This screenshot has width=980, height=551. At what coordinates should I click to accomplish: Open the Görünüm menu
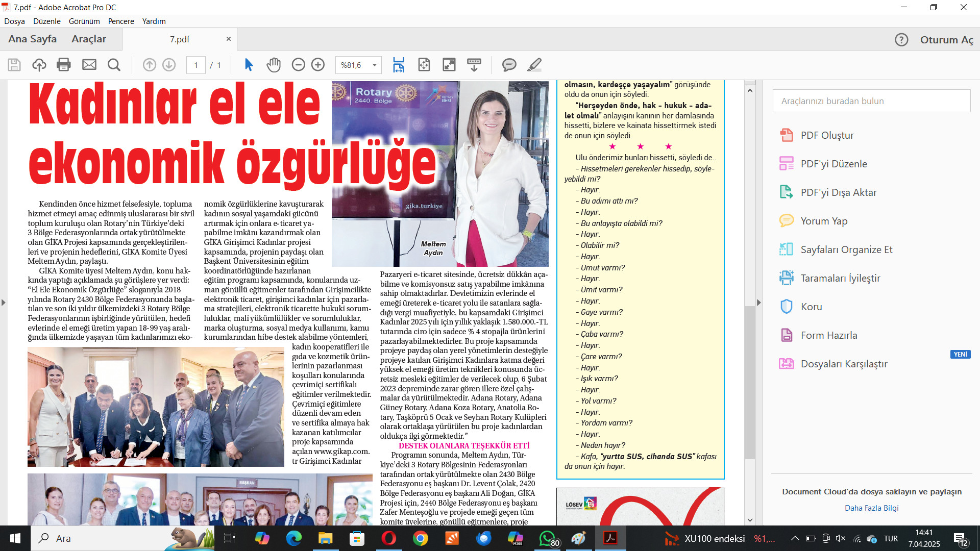pos(84,21)
